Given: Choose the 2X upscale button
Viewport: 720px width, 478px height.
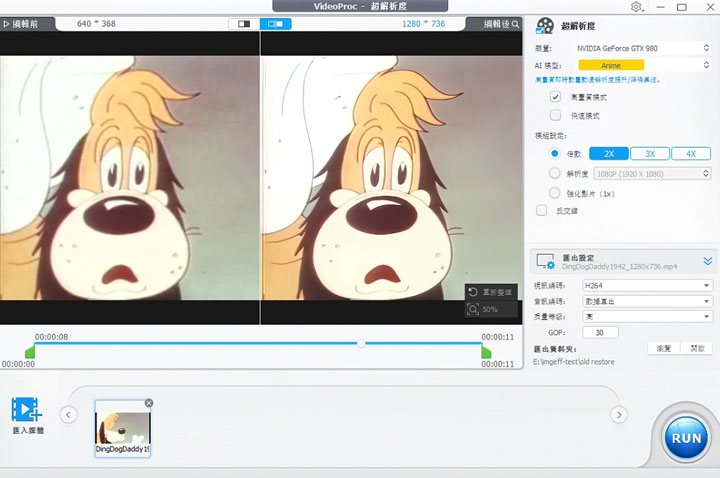Looking at the screenshot, I should 609,154.
